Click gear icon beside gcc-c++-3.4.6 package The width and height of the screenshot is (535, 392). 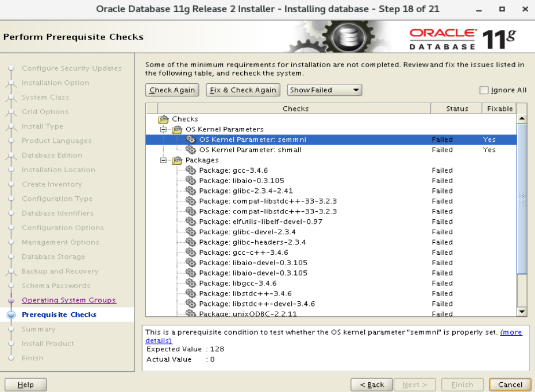[191, 252]
